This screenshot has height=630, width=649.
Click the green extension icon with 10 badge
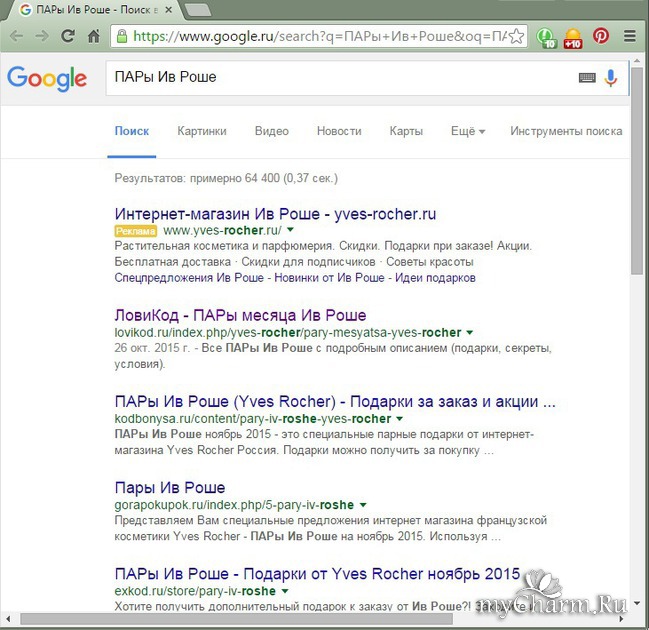[x=546, y=37]
